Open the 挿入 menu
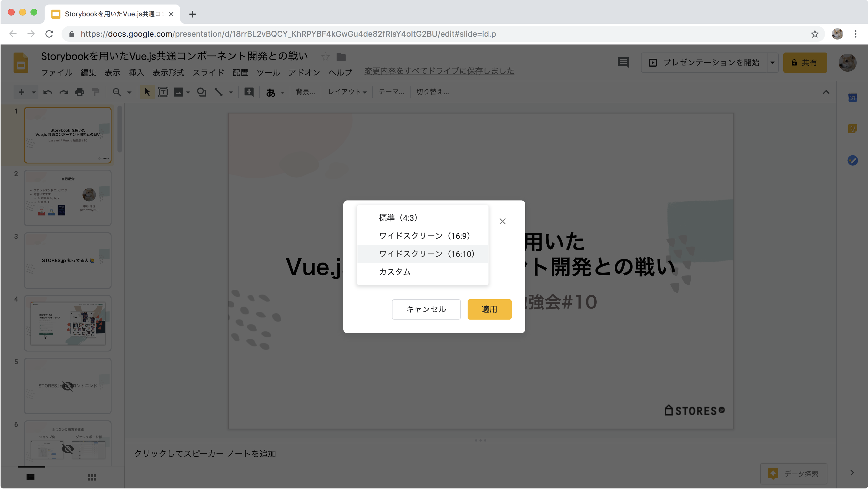The width and height of the screenshot is (868, 489). (x=136, y=73)
